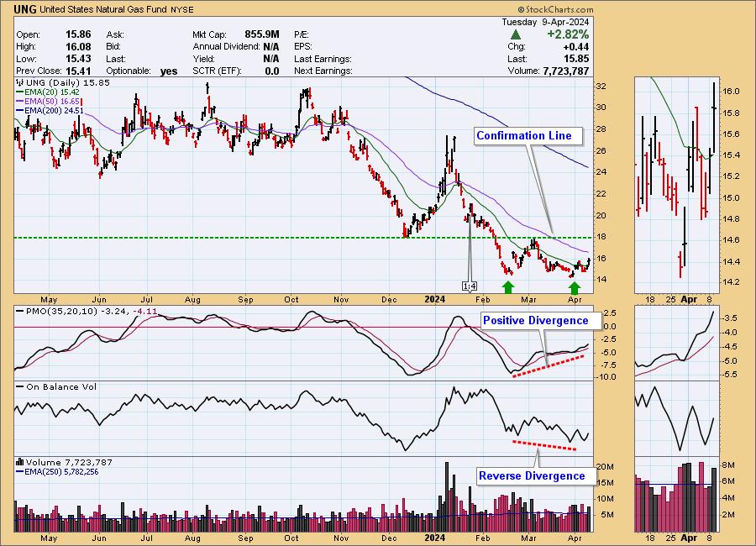
Task: Click the 15.2 label on the zoomed price axis
Action: (x=731, y=176)
